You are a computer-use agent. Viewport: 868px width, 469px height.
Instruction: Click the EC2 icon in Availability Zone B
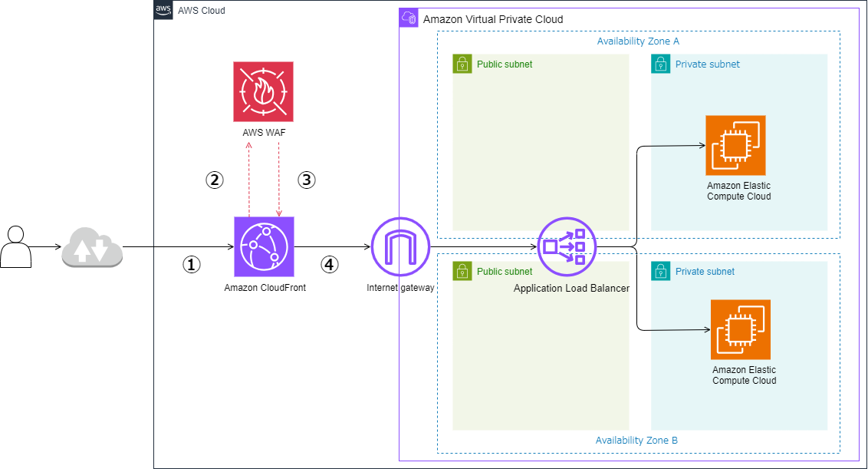741,330
